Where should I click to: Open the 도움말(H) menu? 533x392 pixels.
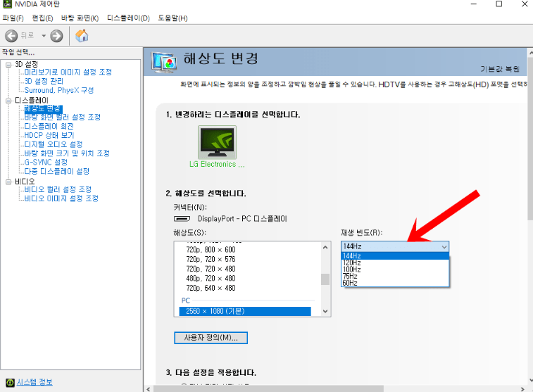[173, 18]
